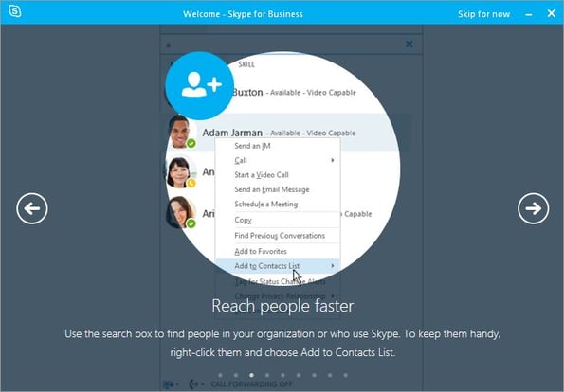
Task: Close the Welcome window
Action: [551, 13]
